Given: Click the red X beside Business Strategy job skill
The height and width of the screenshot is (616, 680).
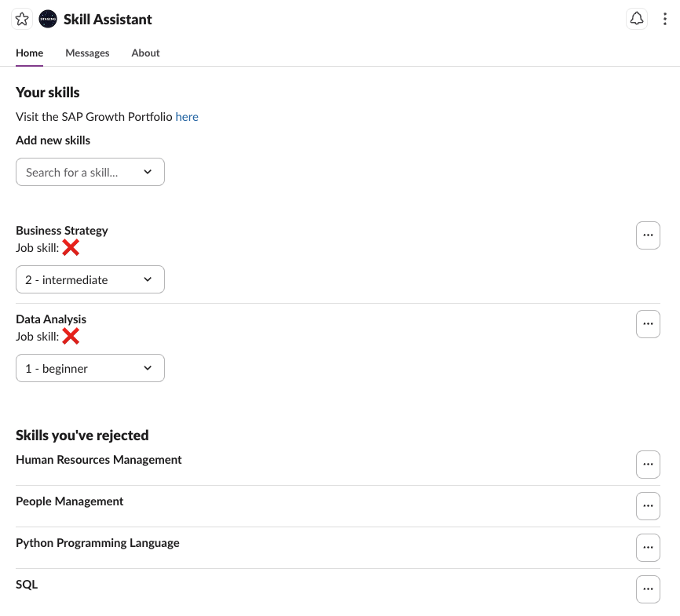Looking at the screenshot, I should [71, 247].
